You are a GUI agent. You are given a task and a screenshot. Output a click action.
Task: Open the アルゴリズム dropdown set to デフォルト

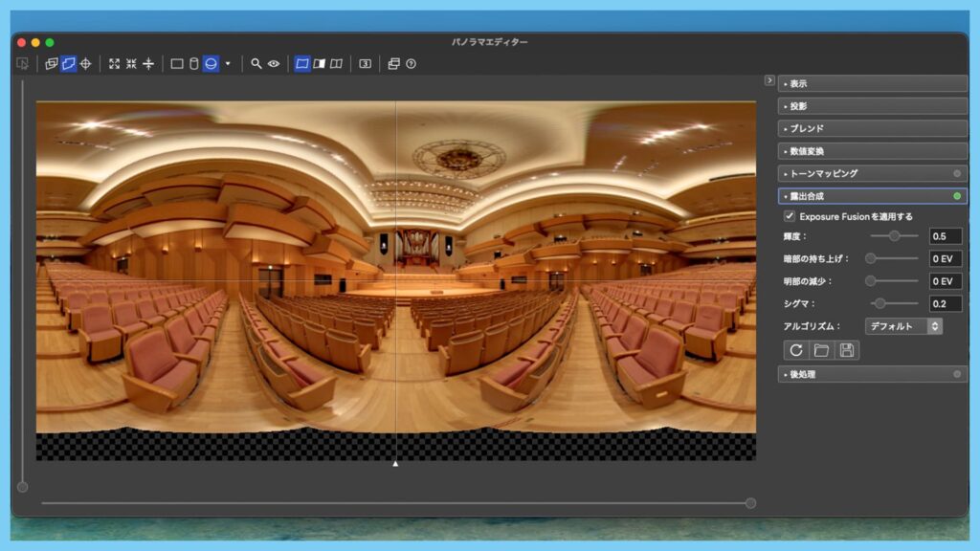tap(903, 326)
